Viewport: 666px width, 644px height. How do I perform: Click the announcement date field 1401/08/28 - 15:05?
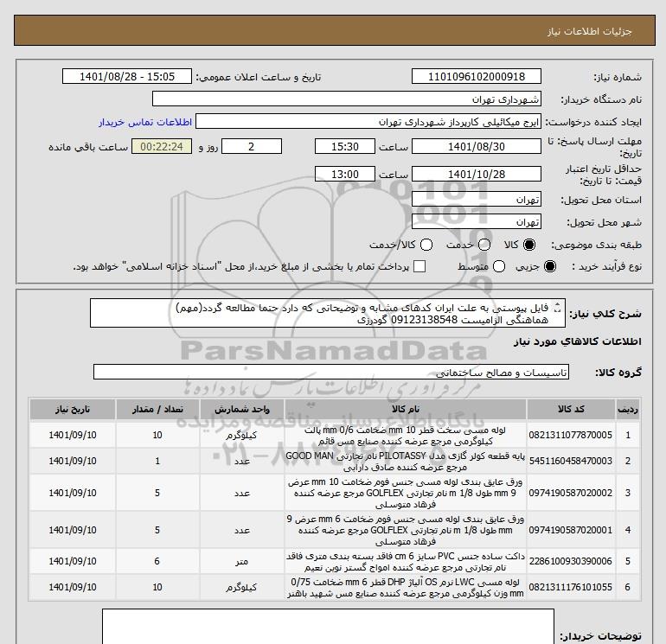click(x=127, y=76)
